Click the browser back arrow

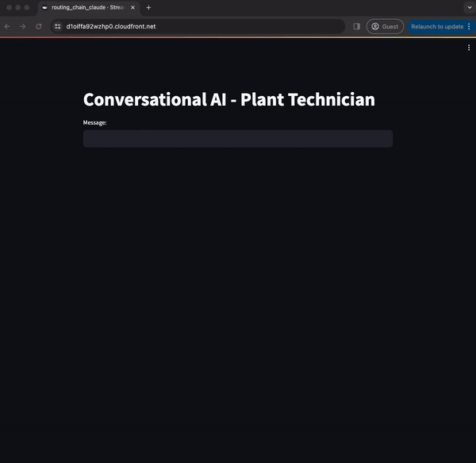point(7,27)
